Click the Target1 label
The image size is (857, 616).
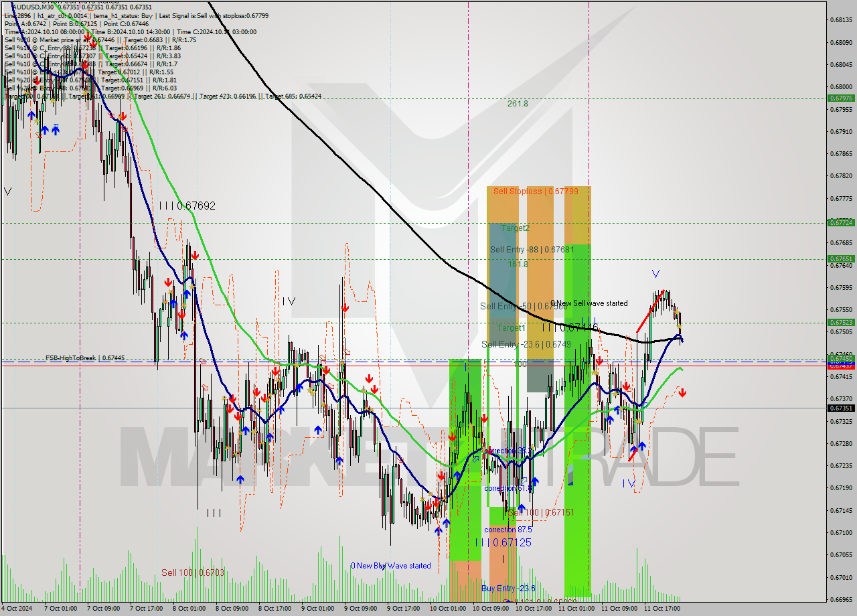pos(511,327)
